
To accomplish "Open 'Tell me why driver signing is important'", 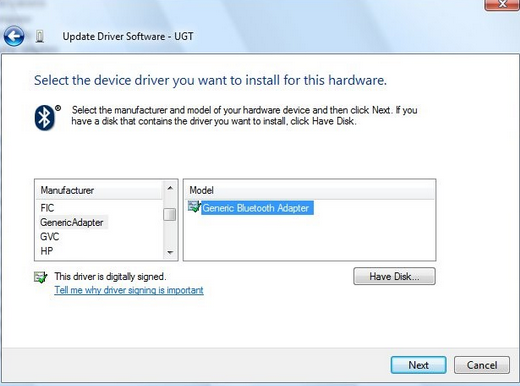I will click(129, 290).
